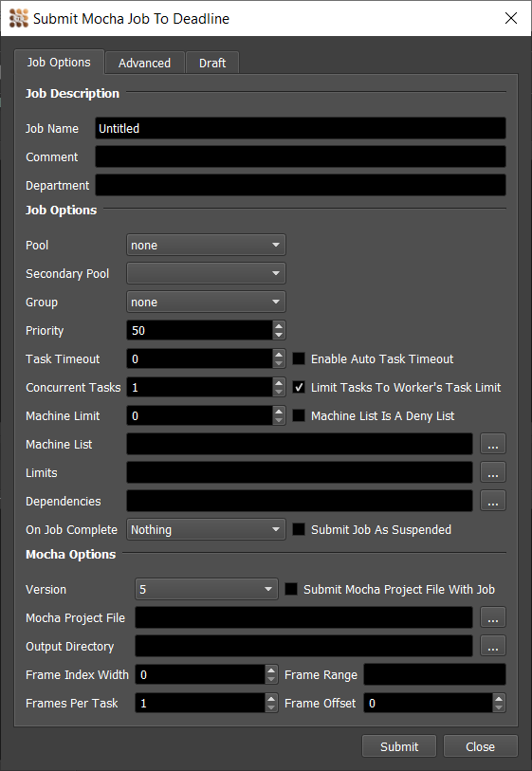This screenshot has width=532, height=771.
Task: Click the Dependencies ellipsis button
Action: click(x=493, y=501)
